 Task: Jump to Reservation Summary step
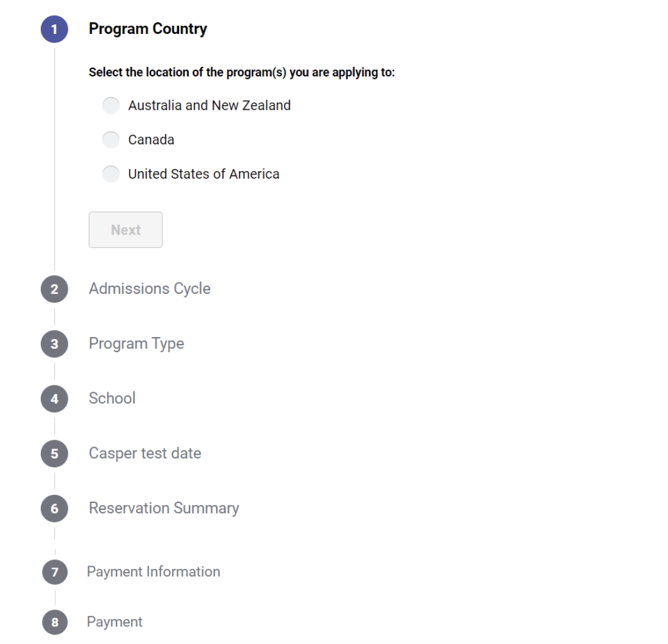164,508
